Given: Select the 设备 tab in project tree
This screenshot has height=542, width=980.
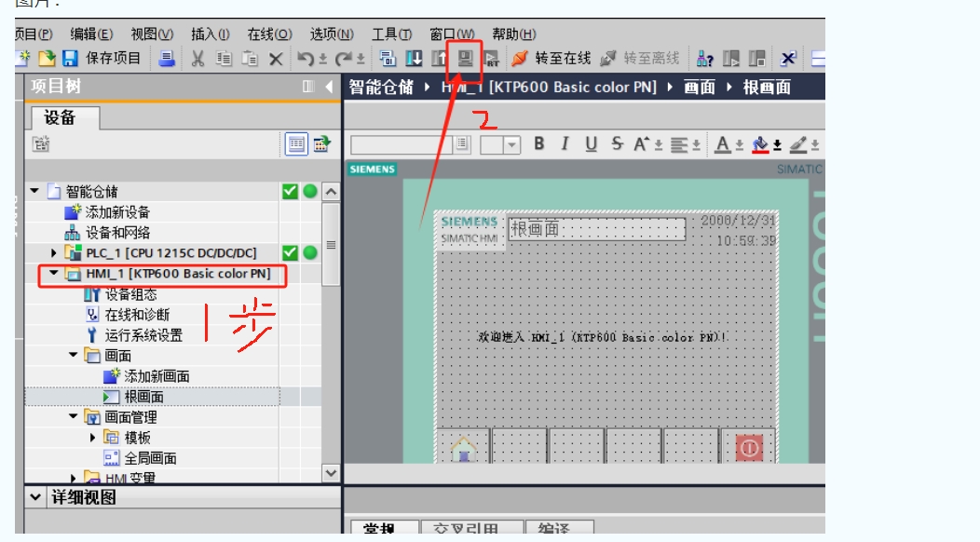Looking at the screenshot, I should 61,117.
